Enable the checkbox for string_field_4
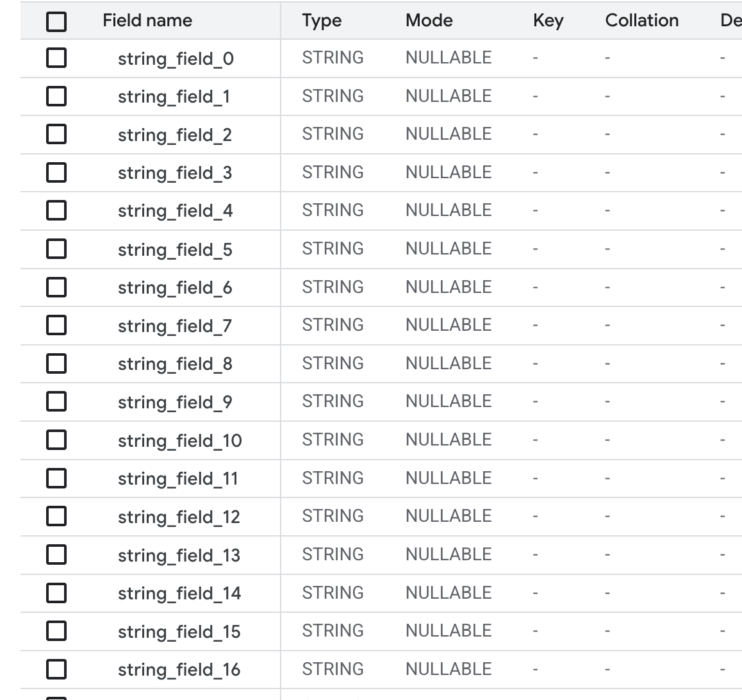The width and height of the screenshot is (742, 700). pyautogui.click(x=56, y=211)
